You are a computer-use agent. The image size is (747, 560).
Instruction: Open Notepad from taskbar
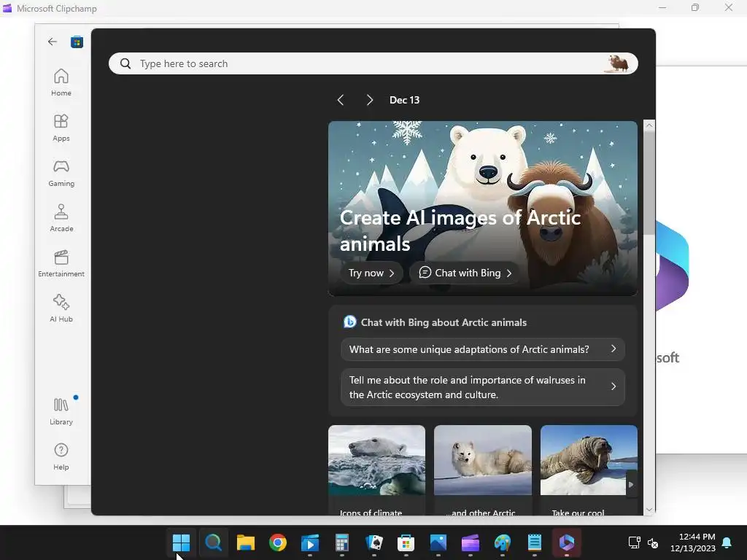535,542
